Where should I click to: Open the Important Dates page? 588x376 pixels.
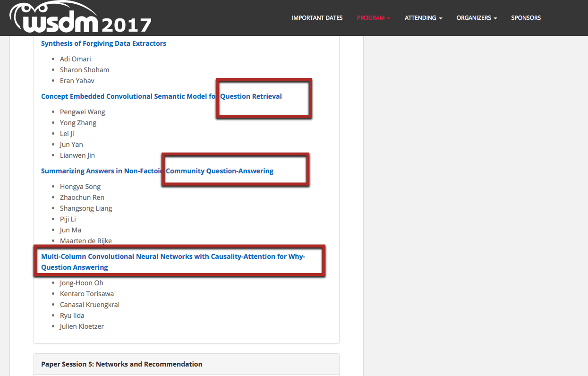coord(317,18)
